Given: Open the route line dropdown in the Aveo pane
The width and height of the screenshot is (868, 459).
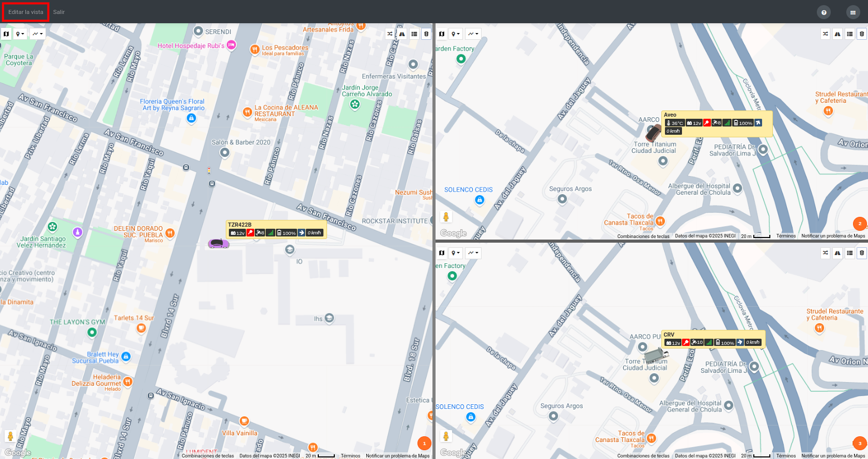Looking at the screenshot, I should [473, 34].
